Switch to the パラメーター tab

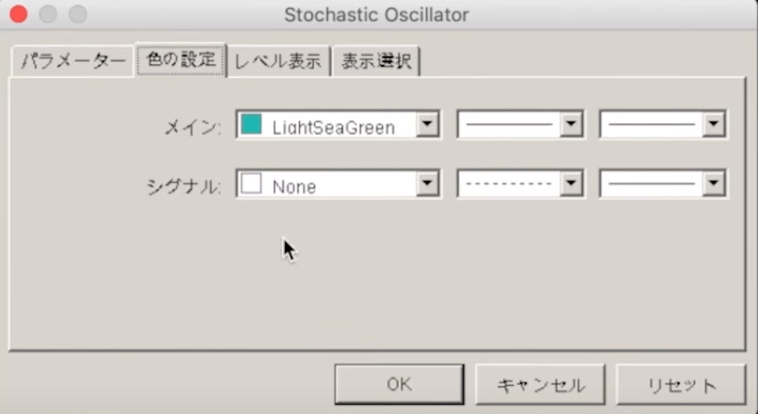click(x=73, y=61)
